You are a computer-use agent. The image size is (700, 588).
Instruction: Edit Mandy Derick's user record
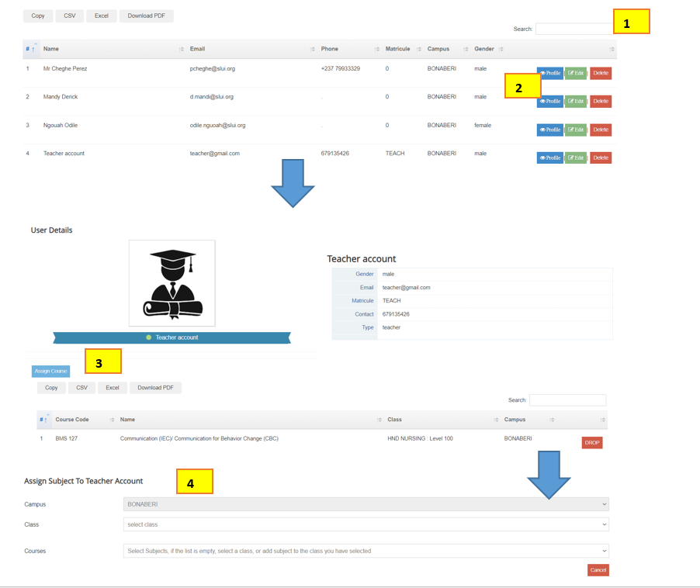click(575, 102)
